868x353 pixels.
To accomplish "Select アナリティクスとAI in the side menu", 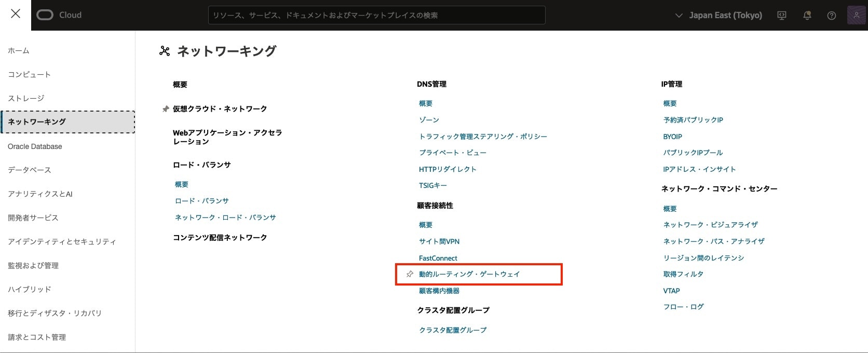I will pyautogui.click(x=40, y=194).
